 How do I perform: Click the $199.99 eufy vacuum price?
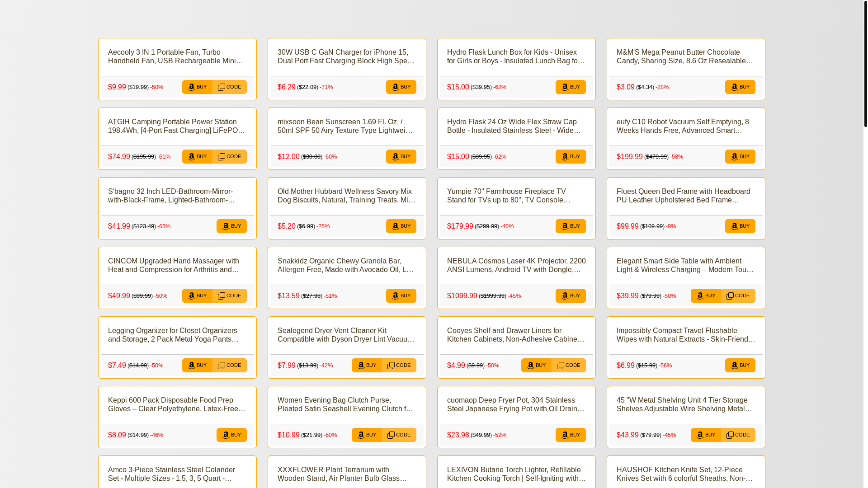coord(629,157)
